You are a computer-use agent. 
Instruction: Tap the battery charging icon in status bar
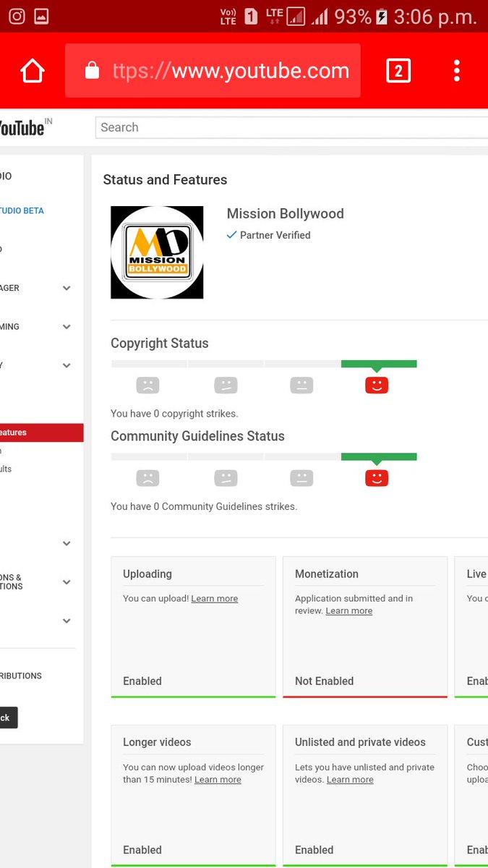[382, 16]
